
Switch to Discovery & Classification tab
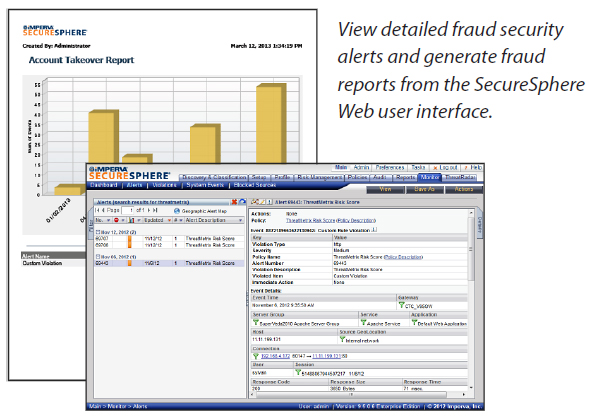tap(214, 177)
